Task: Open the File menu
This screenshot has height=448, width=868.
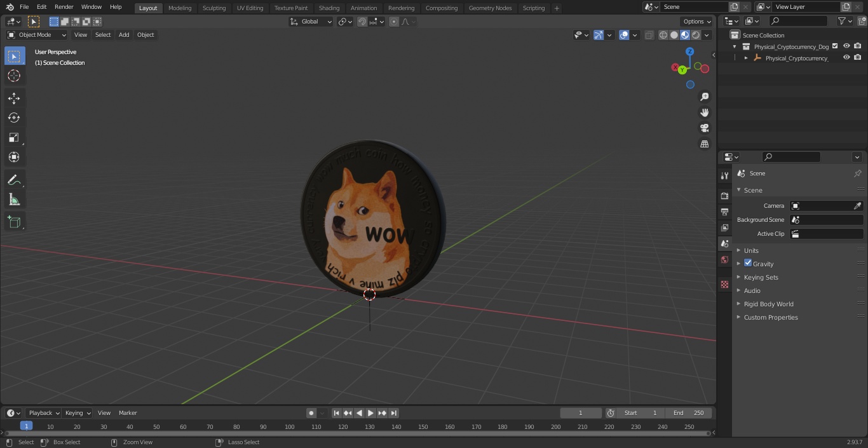Action: [x=24, y=7]
